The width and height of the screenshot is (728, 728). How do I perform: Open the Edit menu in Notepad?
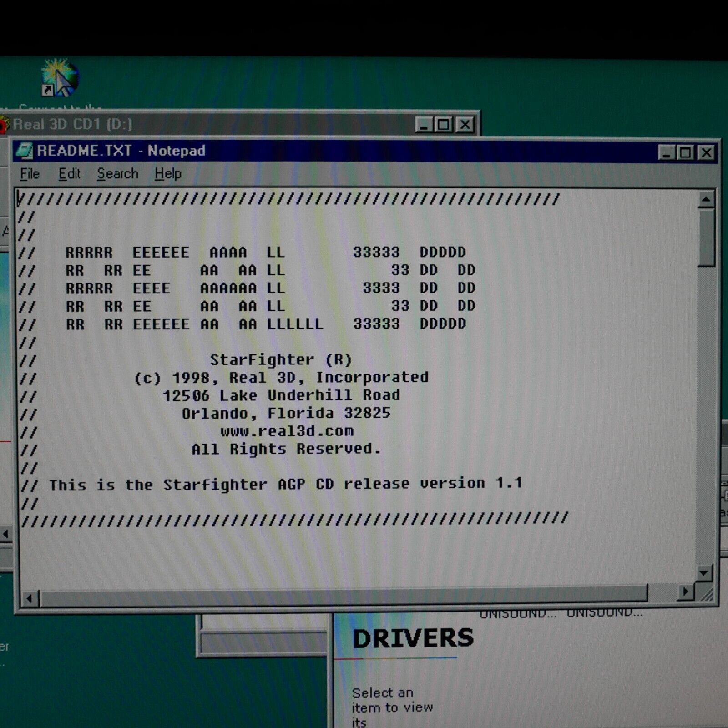pos(69,174)
